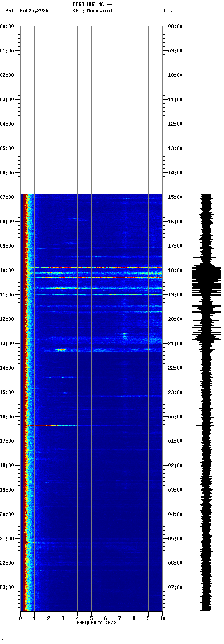Click frequency tick label '6'
The width and height of the screenshot is (224, 644).
point(106,618)
